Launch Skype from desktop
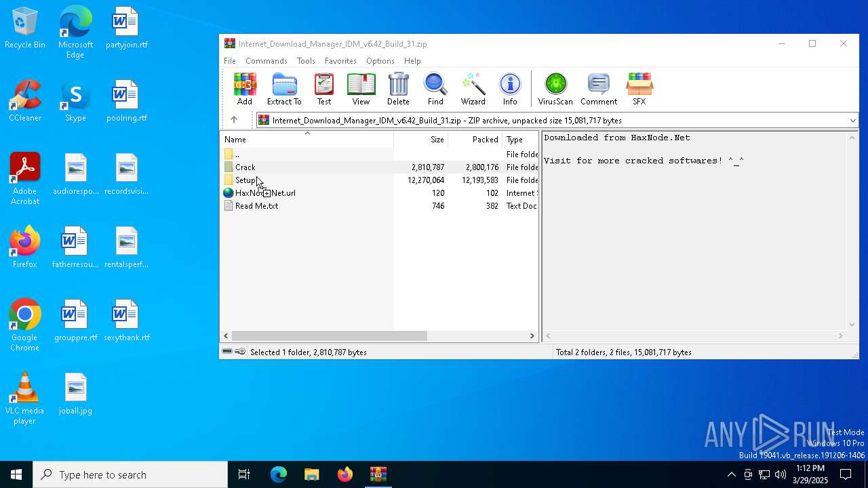The height and width of the screenshot is (488, 868). click(x=75, y=102)
